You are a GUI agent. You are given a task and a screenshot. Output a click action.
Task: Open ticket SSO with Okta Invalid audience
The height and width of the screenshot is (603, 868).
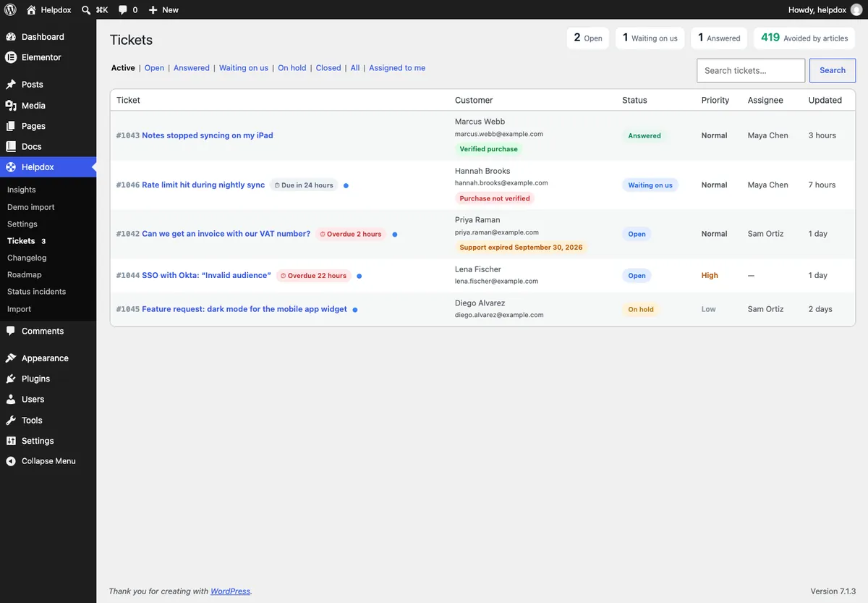206,276
